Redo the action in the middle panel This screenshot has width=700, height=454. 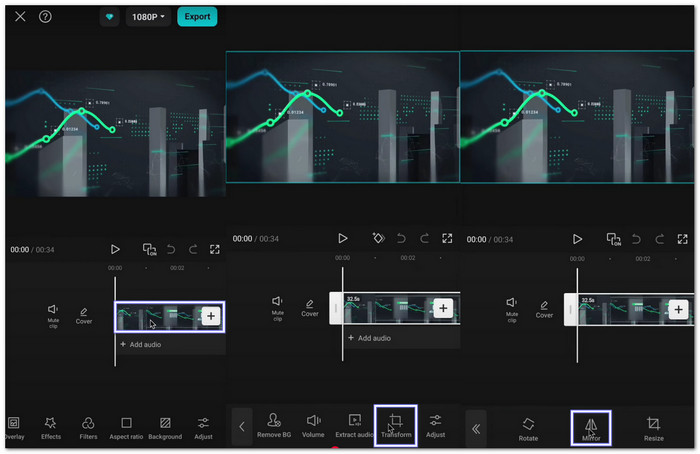point(424,238)
